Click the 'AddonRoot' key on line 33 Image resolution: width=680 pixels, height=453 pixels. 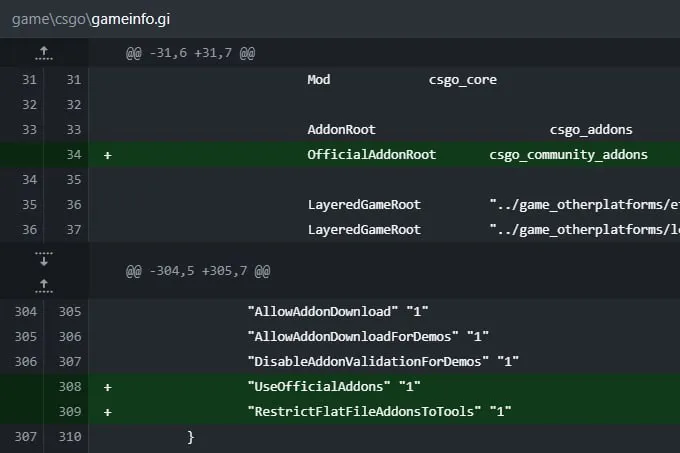(341, 130)
